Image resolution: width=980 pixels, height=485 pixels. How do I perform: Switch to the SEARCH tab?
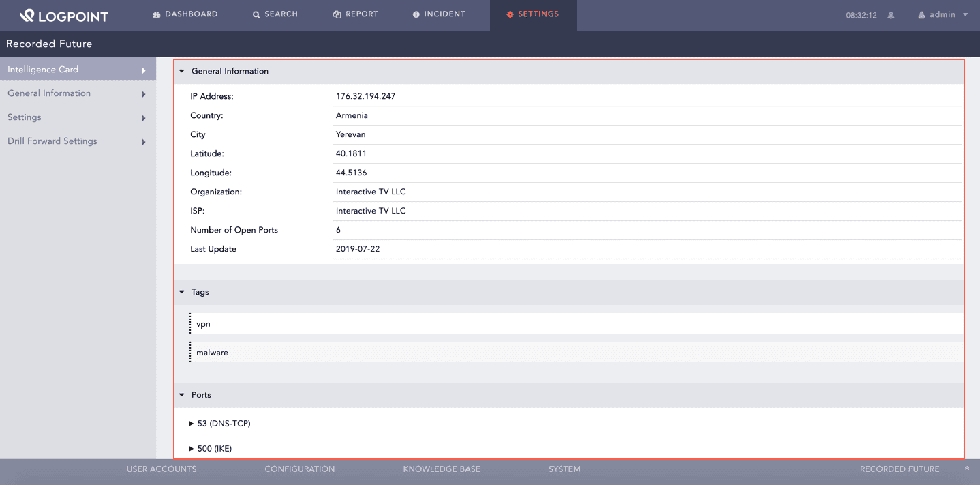tap(275, 14)
